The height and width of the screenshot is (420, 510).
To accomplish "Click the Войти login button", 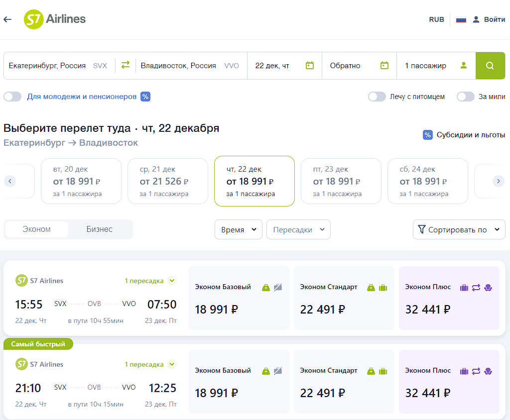I will click(x=489, y=19).
